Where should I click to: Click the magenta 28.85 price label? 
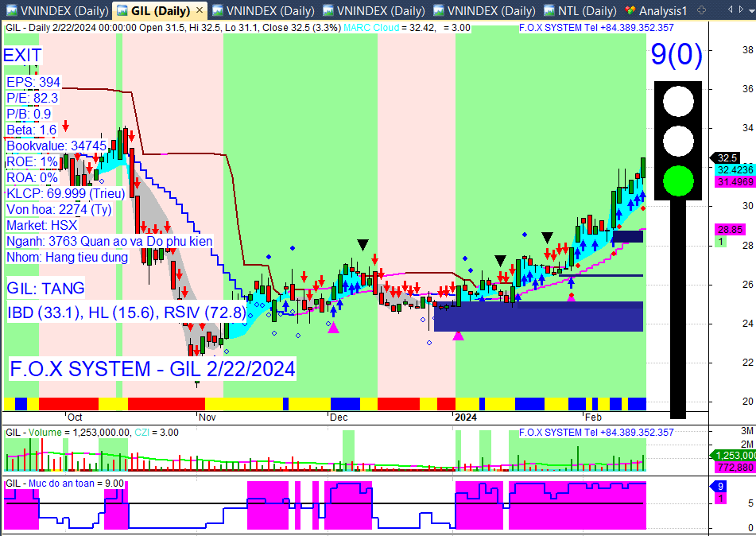click(730, 229)
